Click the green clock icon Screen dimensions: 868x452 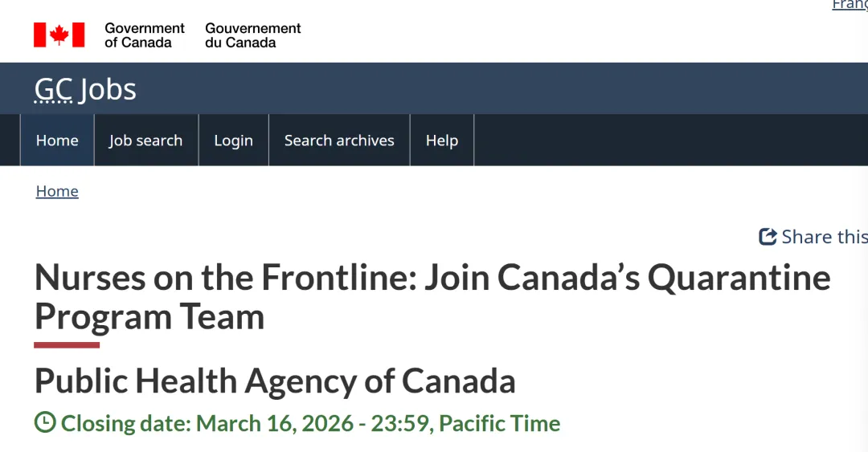tap(45, 422)
